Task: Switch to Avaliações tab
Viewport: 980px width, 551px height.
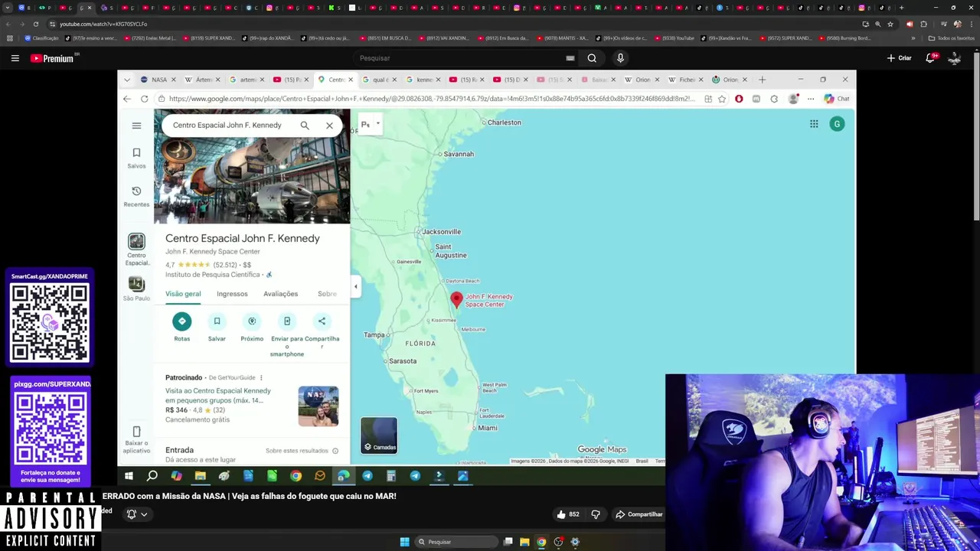Action: [x=281, y=294]
